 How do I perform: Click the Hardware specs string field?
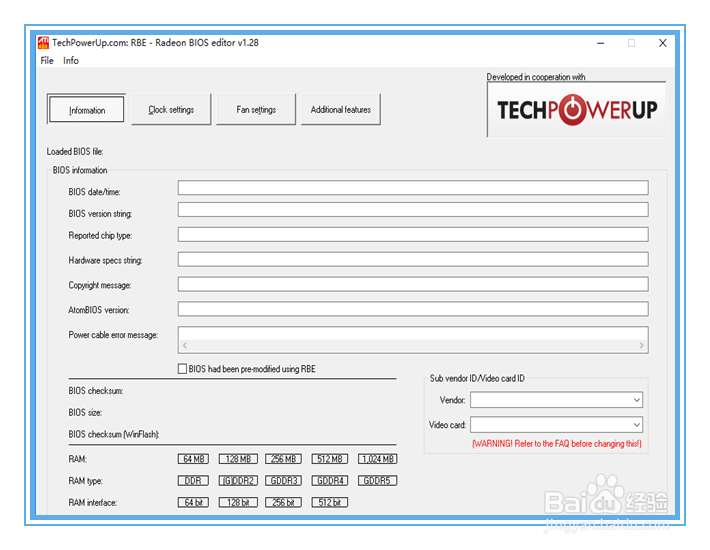[413, 259]
